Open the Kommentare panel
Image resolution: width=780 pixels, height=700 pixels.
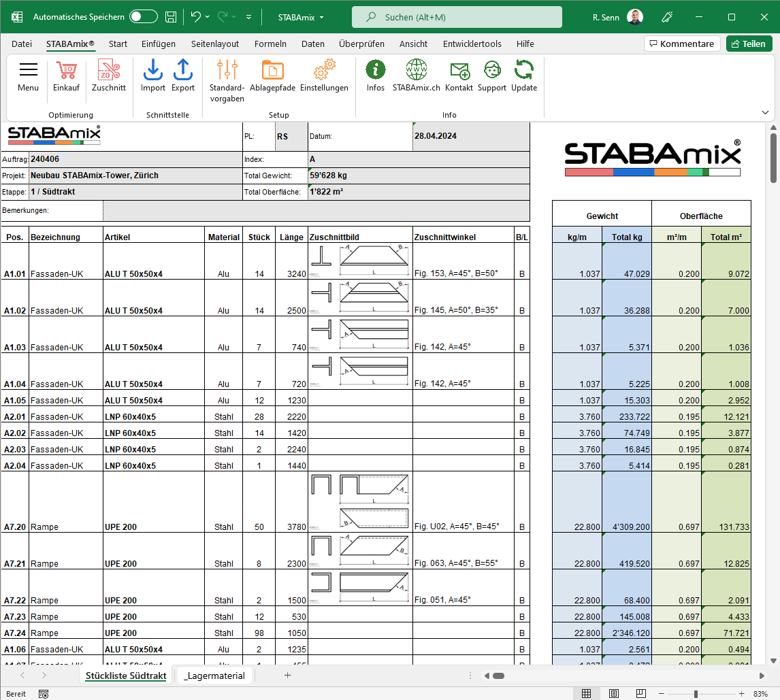coord(682,43)
